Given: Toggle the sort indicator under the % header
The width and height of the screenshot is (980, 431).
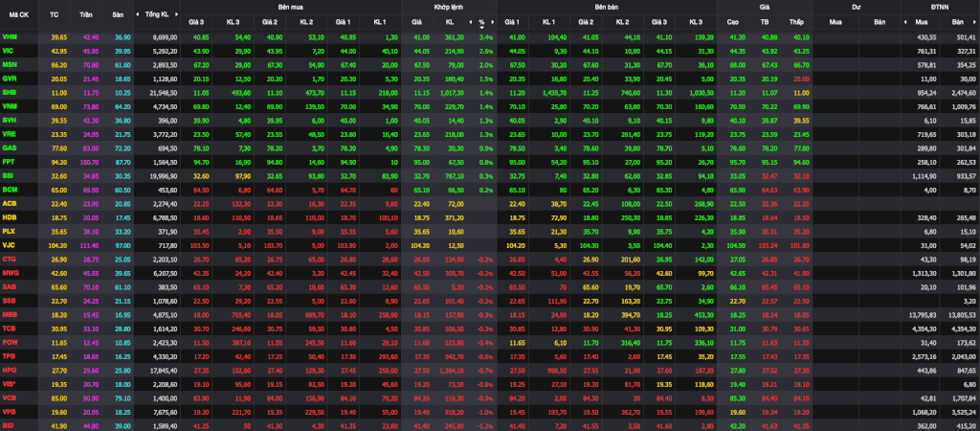Looking at the screenshot, I should (481, 28).
